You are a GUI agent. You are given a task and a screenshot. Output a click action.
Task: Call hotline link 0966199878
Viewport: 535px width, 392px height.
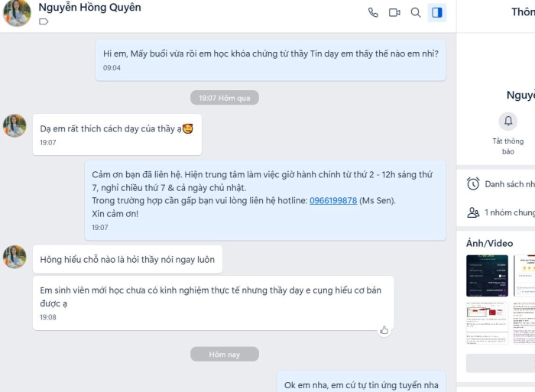(x=332, y=200)
